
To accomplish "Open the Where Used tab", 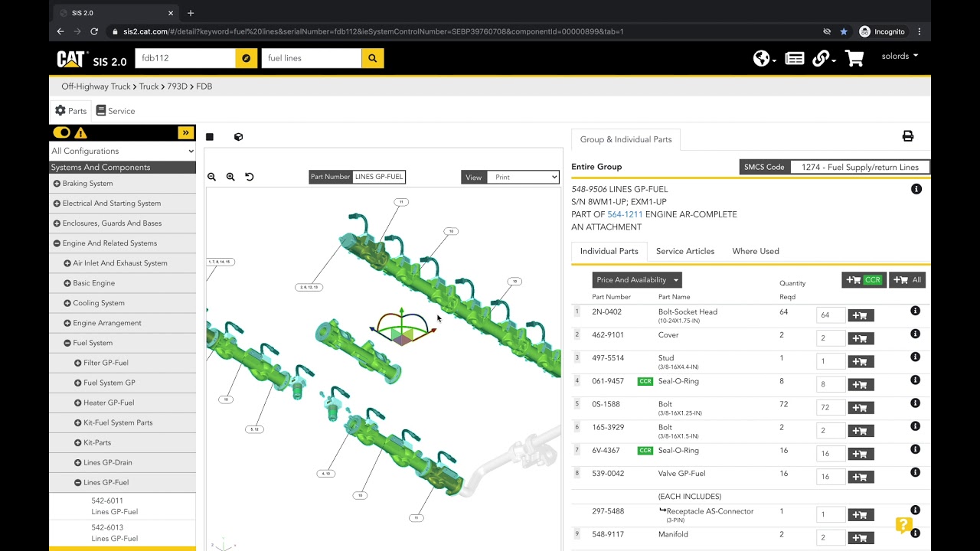I will [756, 251].
